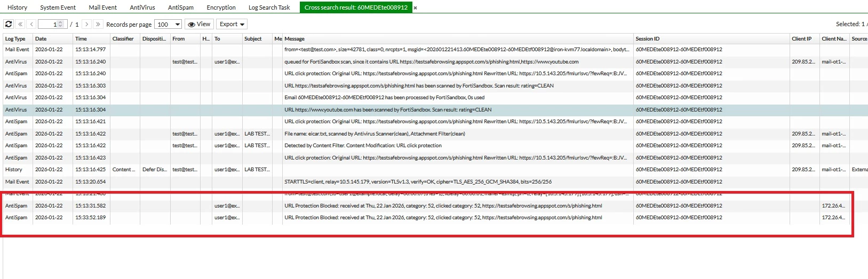Screen dimensions: 868x279
Task: Open the Mail Event tab
Action: (x=102, y=7)
